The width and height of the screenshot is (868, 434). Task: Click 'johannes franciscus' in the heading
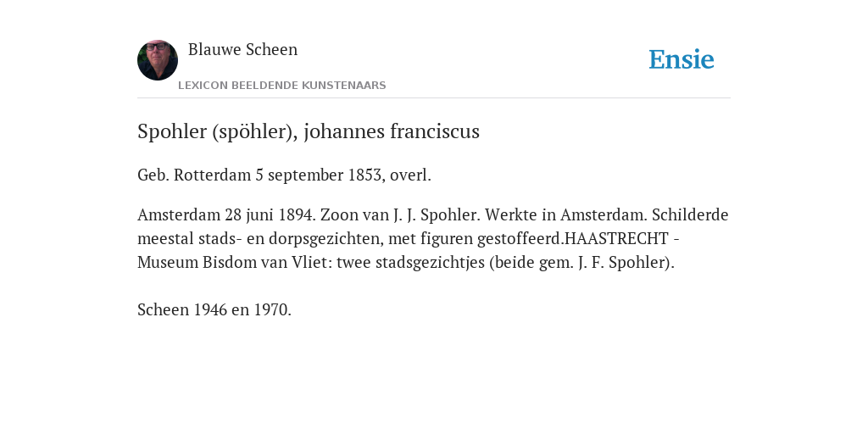tap(392, 131)
